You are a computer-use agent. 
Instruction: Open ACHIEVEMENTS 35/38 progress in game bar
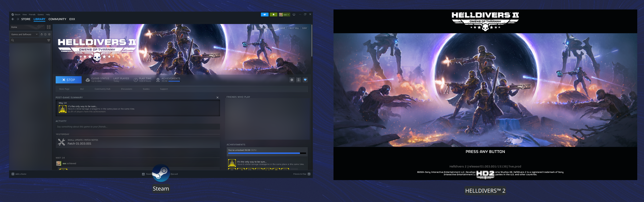171,80
